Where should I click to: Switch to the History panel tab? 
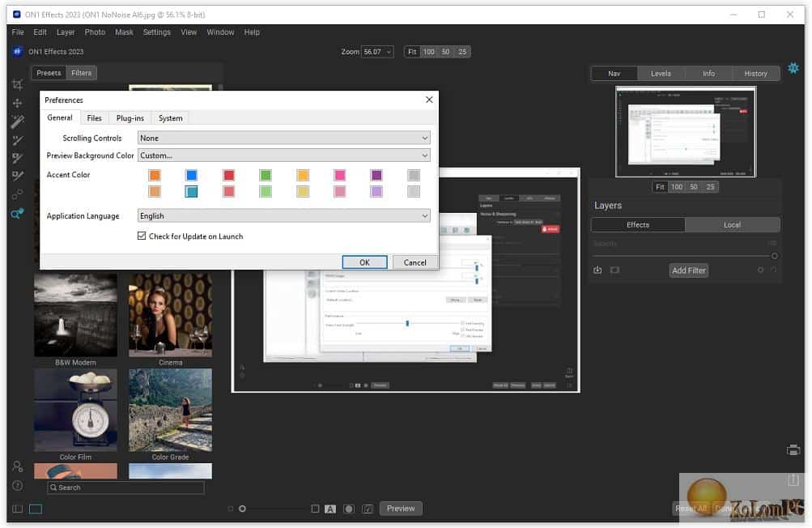pos(755,74)
